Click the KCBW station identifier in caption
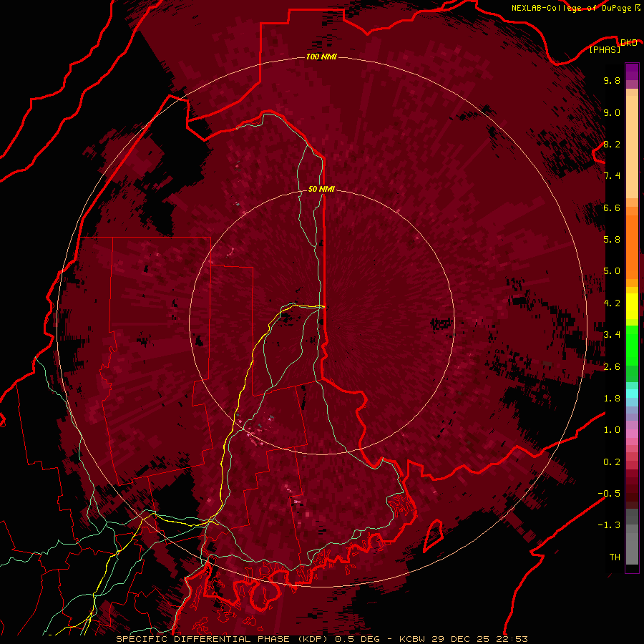The image size is (644, 644). 412,639
